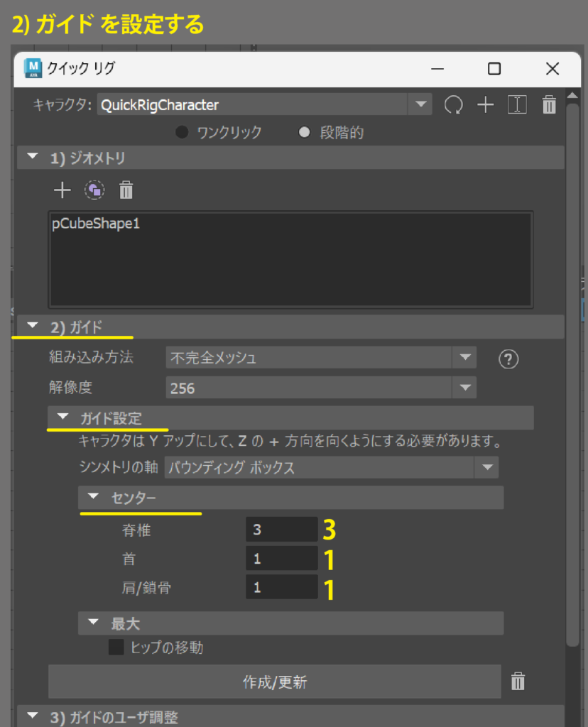Open the 解像度 dropdown
The image size is (588, 727).
tap(465, 388)
